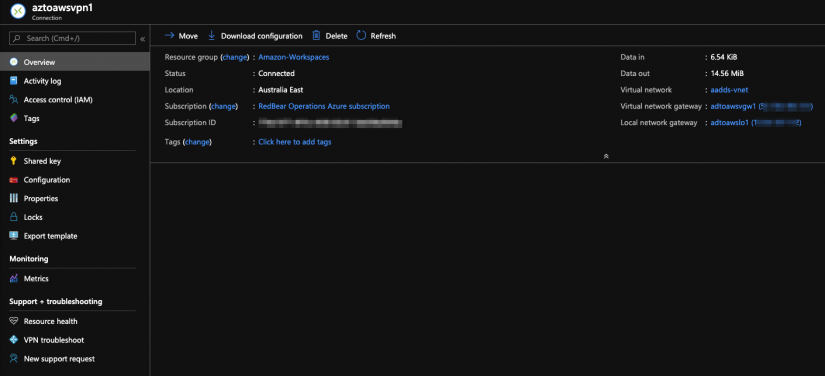Click the Move arrow icon
825x376 pixels.
point(169,36)
